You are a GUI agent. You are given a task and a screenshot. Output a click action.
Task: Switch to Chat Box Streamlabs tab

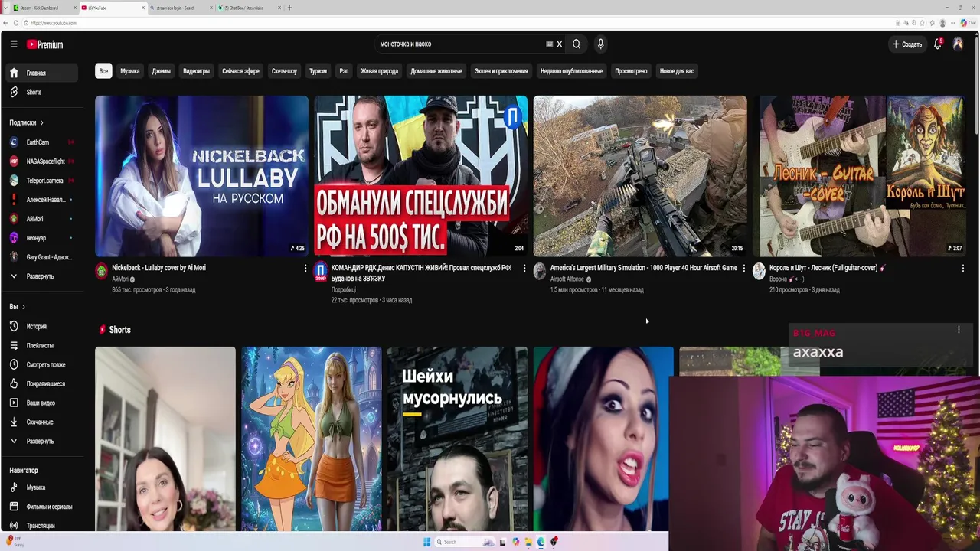click(x=249, y=8)
